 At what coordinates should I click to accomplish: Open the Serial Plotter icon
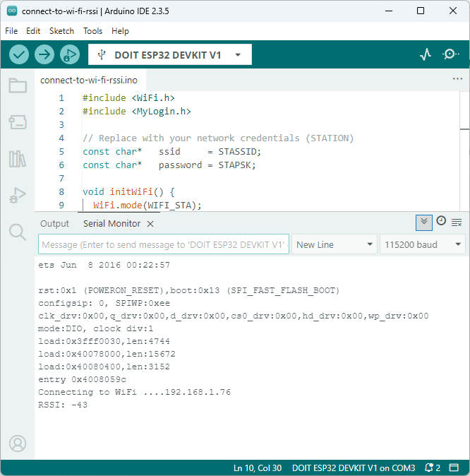click(x=426, y=54)
